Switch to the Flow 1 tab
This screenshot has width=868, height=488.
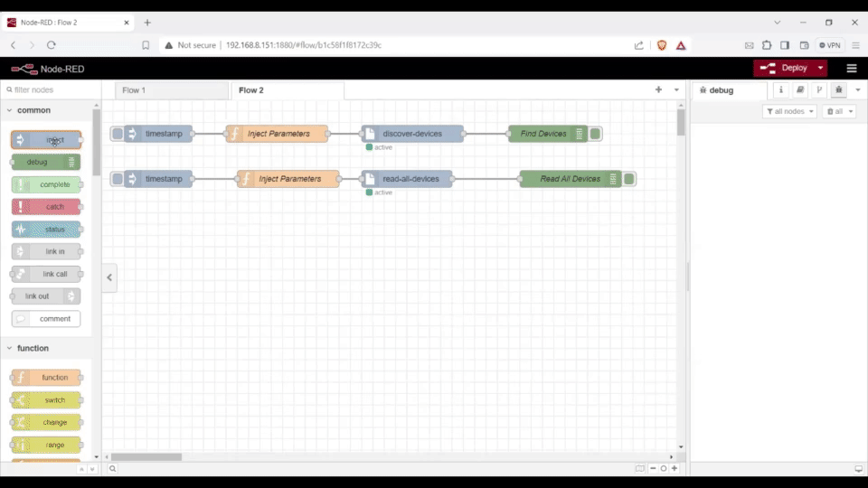coord(134,90)
